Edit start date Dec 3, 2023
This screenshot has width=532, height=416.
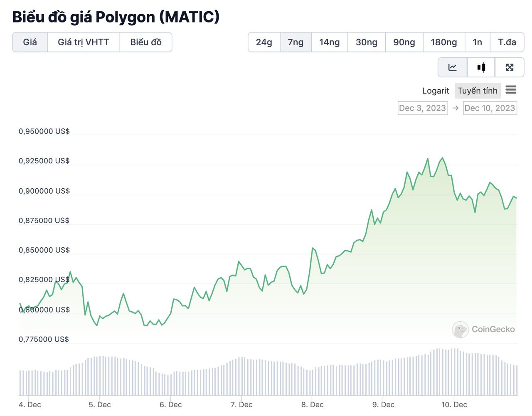pos(423,108)
